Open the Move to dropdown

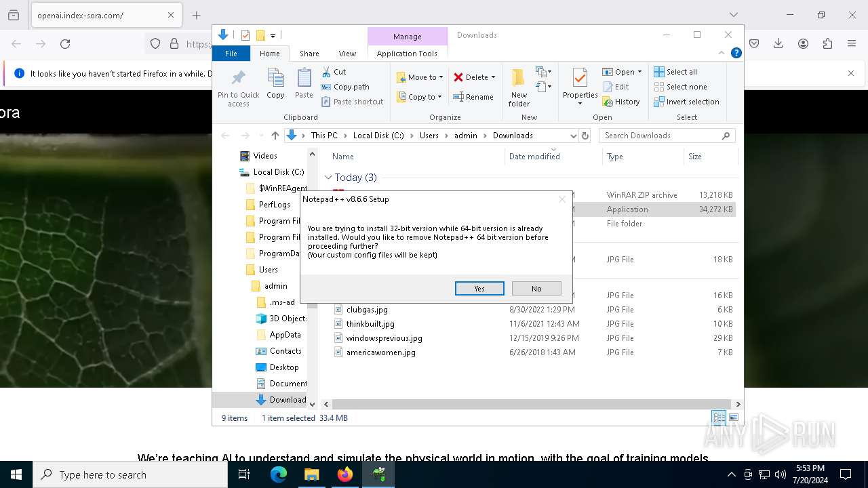coord(420,77)
